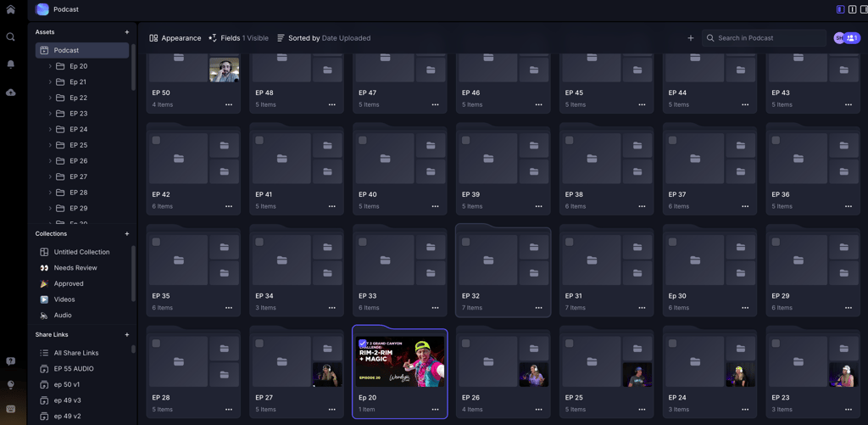
Task: Toggle left sidebar panel layout button
Action: 840,8
